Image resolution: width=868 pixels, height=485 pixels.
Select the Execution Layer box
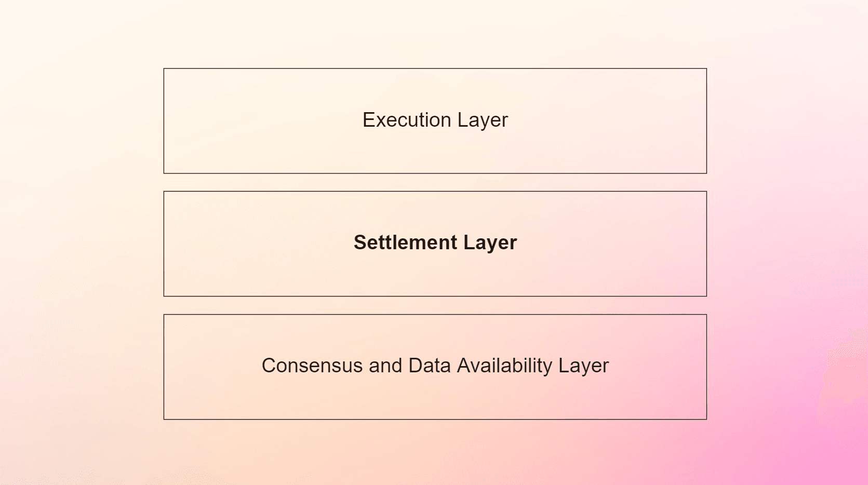coord(435,121)
